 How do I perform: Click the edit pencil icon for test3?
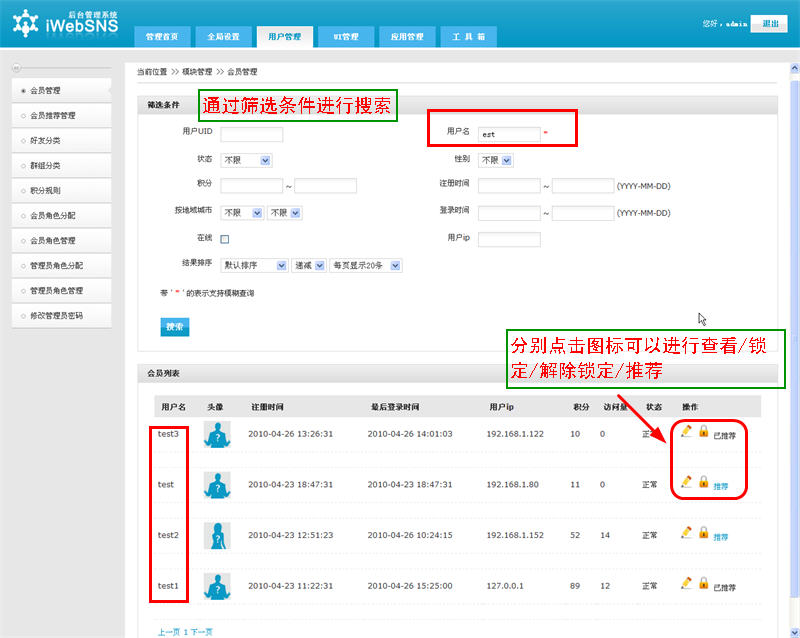click(687, 431)
